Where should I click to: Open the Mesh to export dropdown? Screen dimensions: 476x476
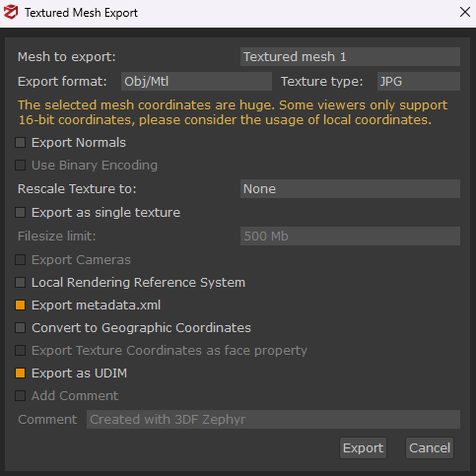pyautogui.click(x=350, y=57)
